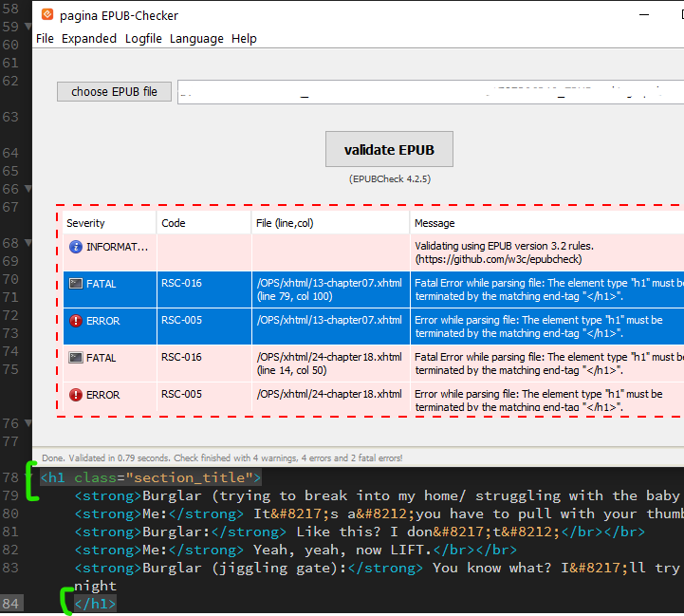Collapse the code fold at editor line 59
This screenshot has width=684, height=616.
[28, 27]
